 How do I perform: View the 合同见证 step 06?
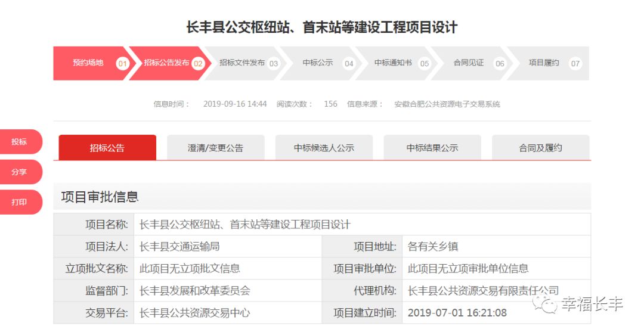tap(473, 63)
